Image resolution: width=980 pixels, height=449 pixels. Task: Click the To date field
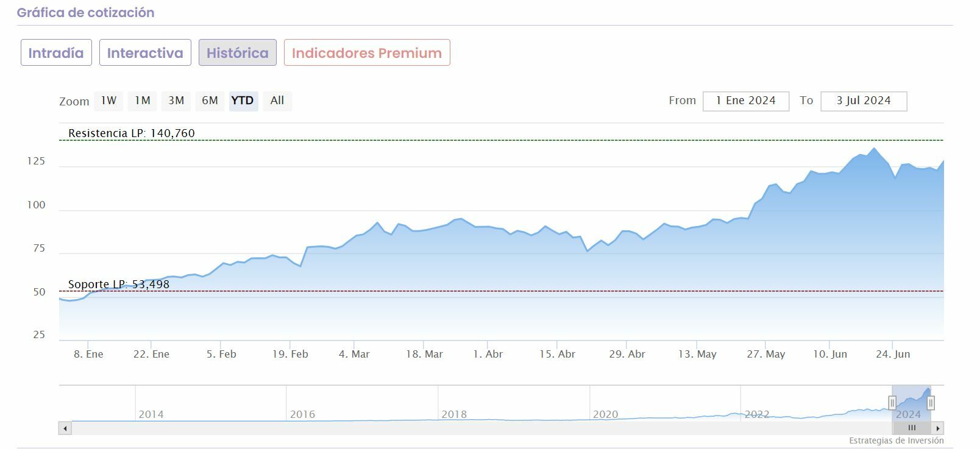coord(864,101)
